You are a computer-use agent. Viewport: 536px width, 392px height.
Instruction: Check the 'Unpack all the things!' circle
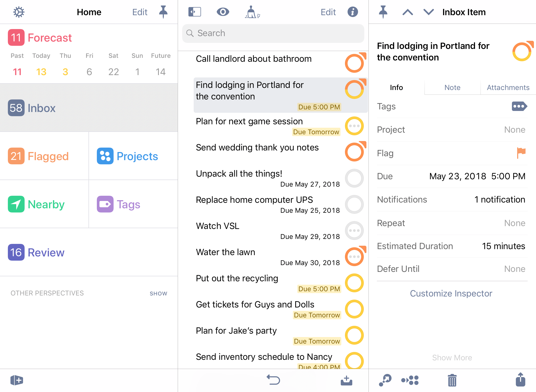(x=354, y=178)
